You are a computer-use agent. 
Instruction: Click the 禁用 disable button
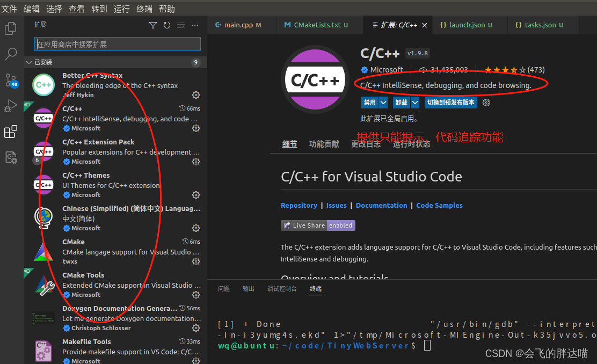pos(370,103)
